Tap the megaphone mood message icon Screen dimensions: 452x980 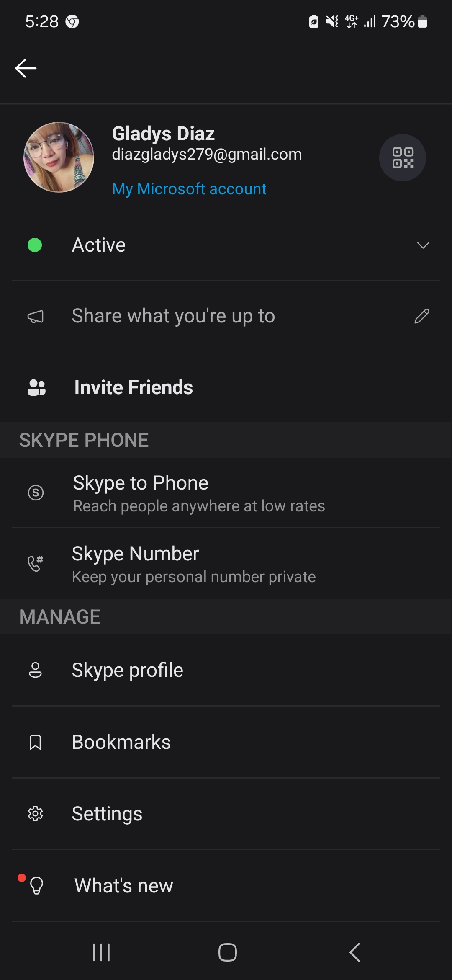click(36, 317)
